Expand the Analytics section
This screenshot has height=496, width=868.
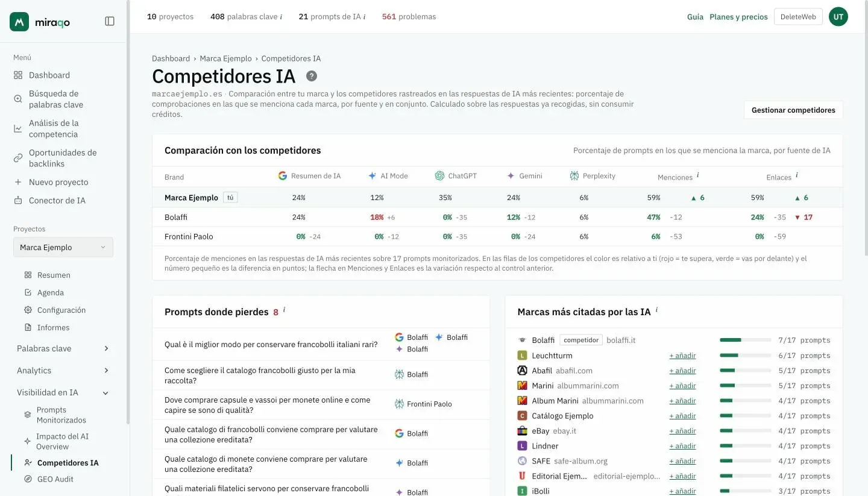[63, 371]
